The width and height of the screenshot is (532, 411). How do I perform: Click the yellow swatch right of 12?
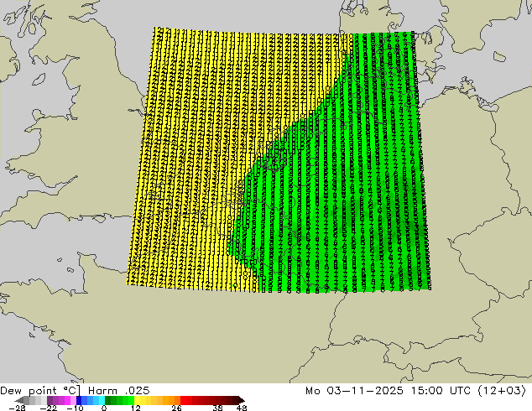(137, 400)
